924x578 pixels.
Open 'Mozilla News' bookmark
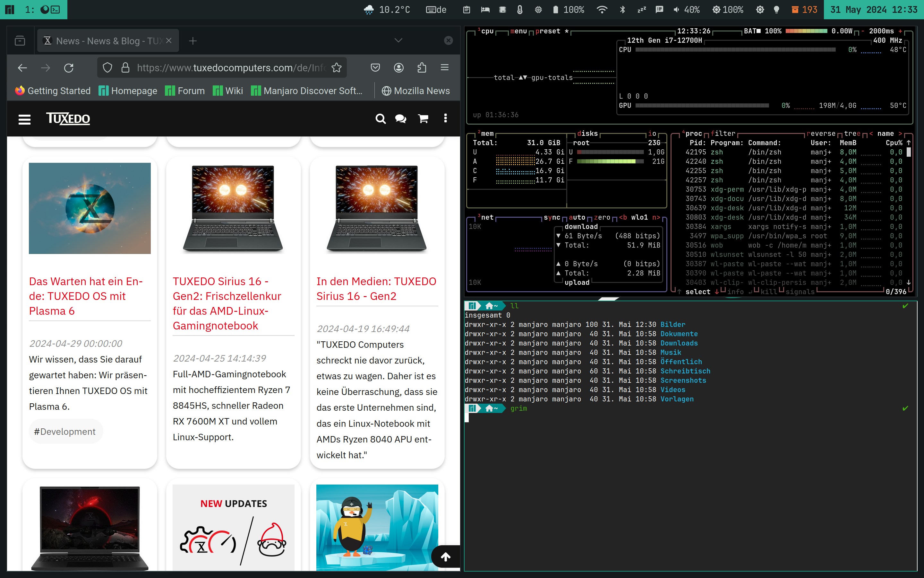point(416,91)
